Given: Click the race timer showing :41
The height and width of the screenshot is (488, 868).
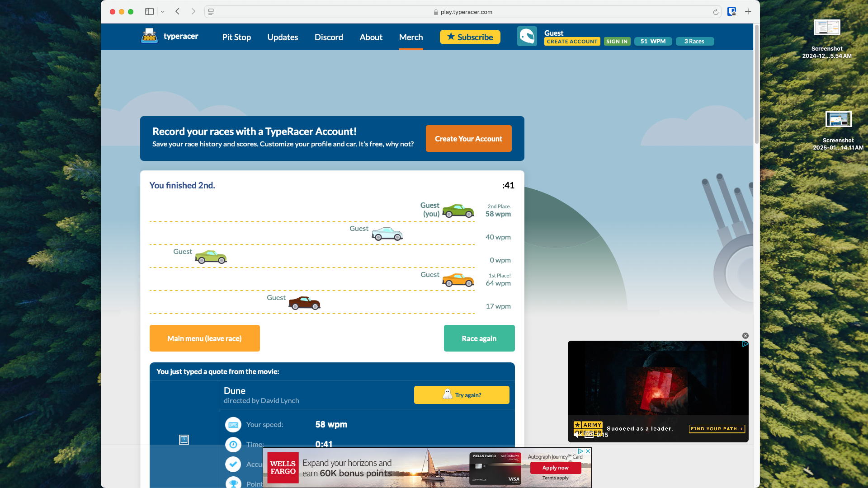Looking at the screenshot, I should pyautogui.click(x=508, y=185).
